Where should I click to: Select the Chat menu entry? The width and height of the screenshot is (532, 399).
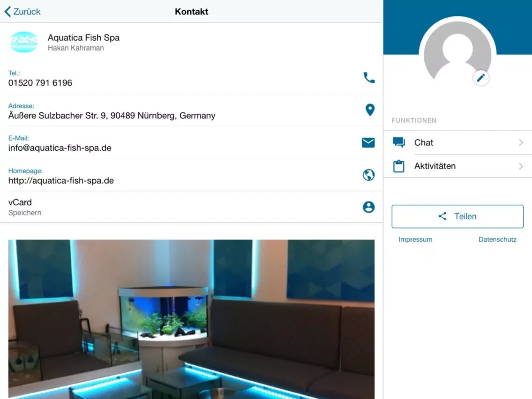point(424,143)
